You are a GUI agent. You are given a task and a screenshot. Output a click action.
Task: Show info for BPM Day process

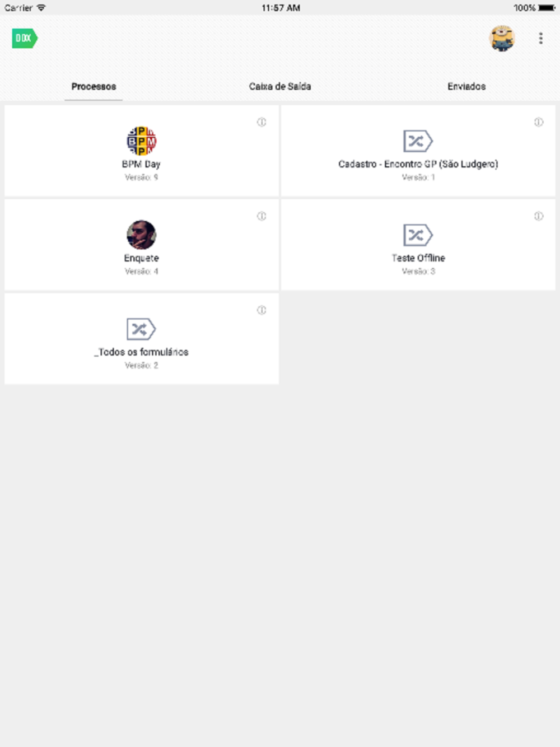(x=262, y=122)
